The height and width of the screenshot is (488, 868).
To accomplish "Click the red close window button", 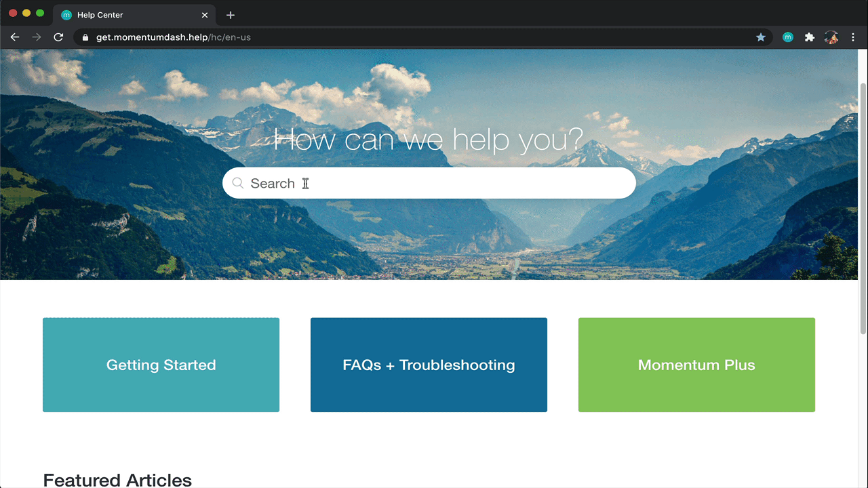I will click(x=13, y=14).
